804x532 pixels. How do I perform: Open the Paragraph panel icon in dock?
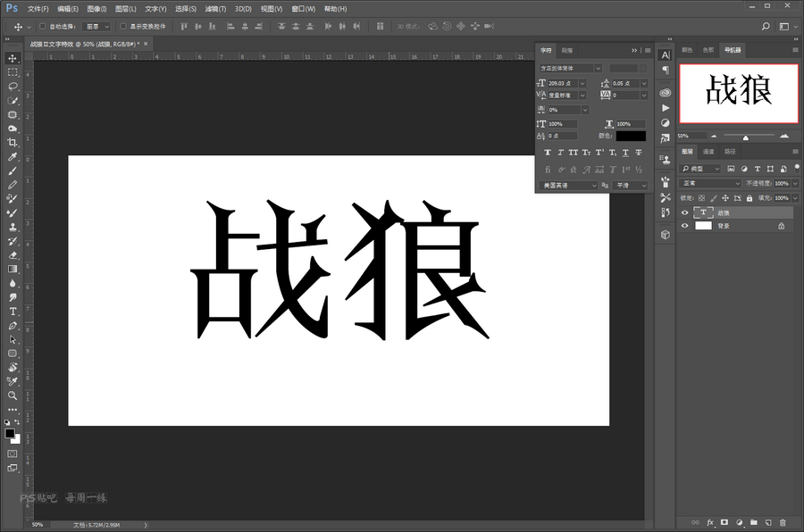tap(665, 70)
